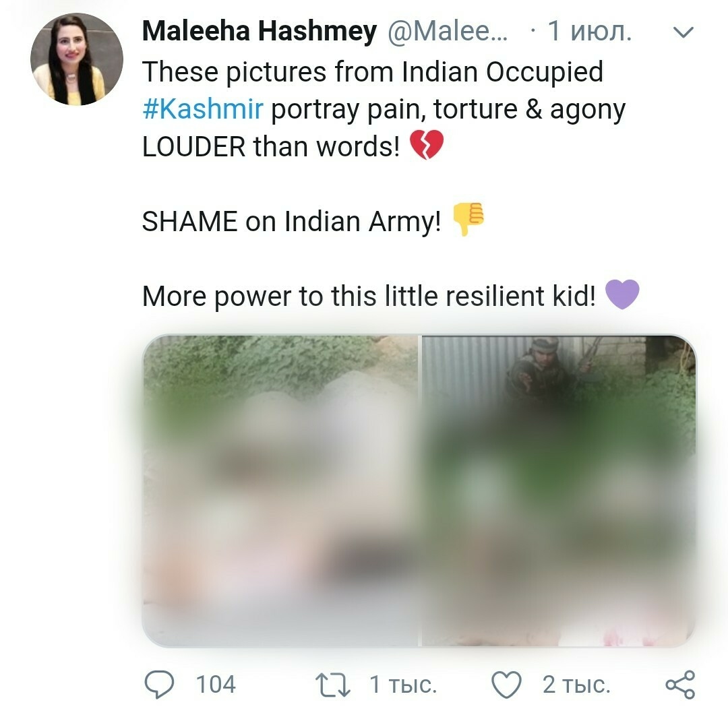Open the #Kashmir hashtag link

point(203,109)
